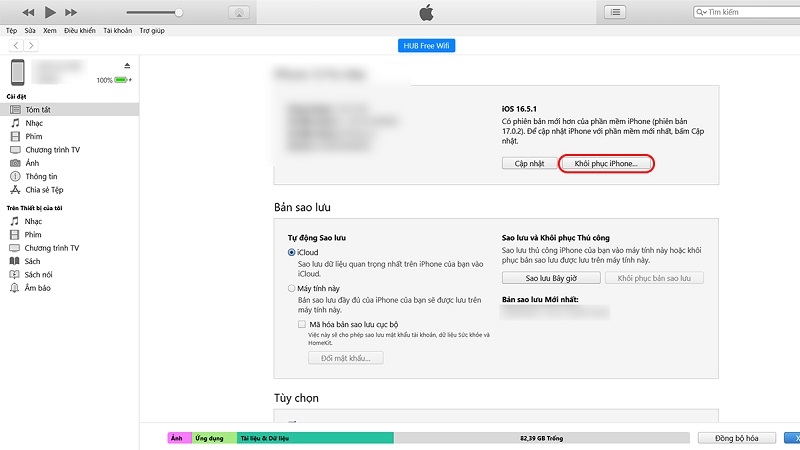The width and height of the screenshot is (800, 450).
Task: Eject the connected iPhone
Action: point(127,66)
